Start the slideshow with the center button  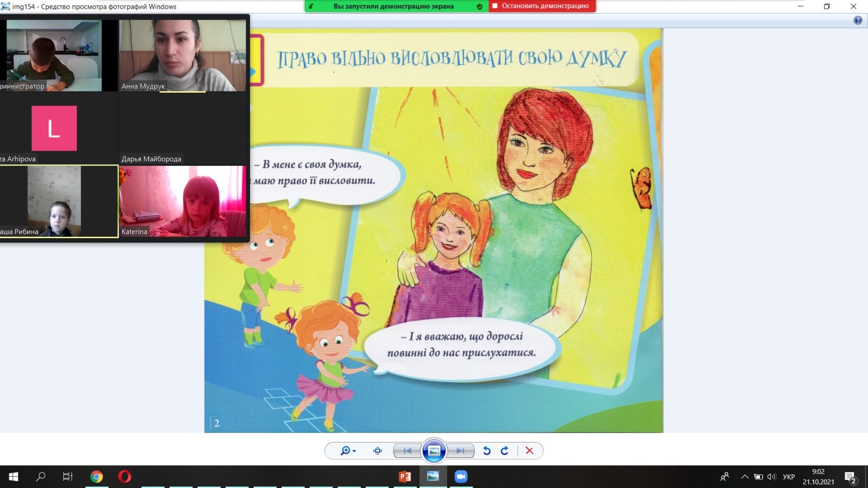click(434, 451)
